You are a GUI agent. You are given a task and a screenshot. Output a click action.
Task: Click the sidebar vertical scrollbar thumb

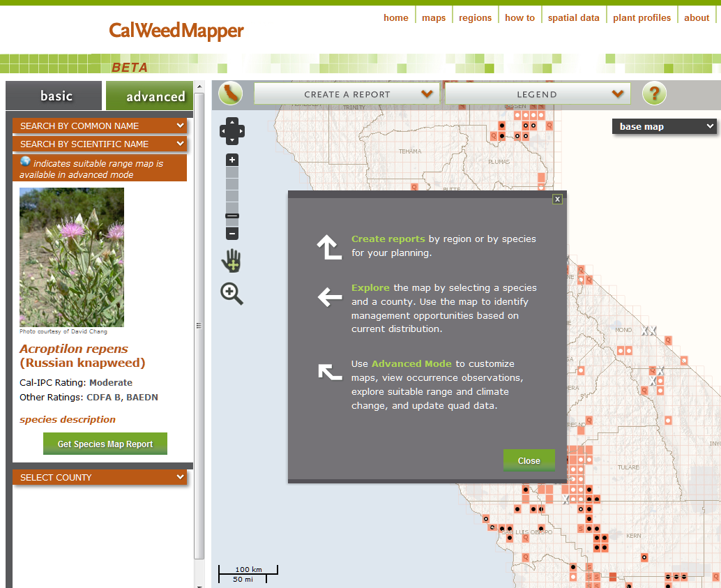click(199, 325)
